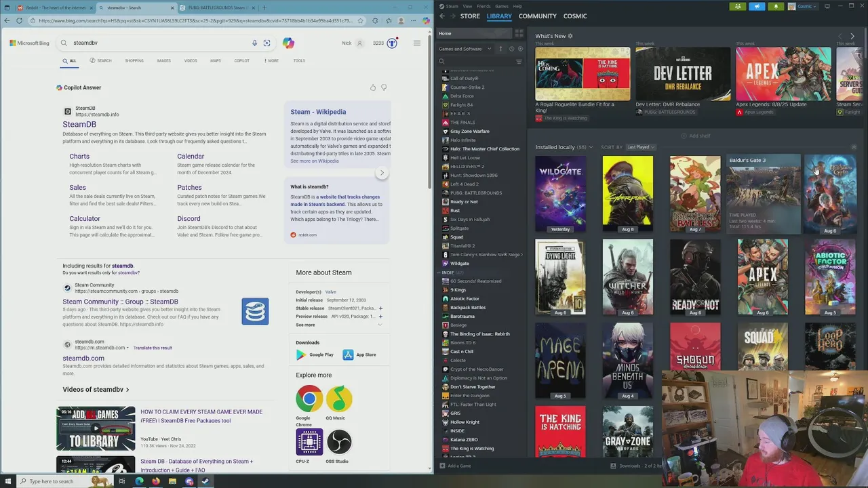Screen dimensions: 868x488
Task: Open steamdb.com result URL dropdown arrow
Action: pyautogui.click(x=127, y=348)
